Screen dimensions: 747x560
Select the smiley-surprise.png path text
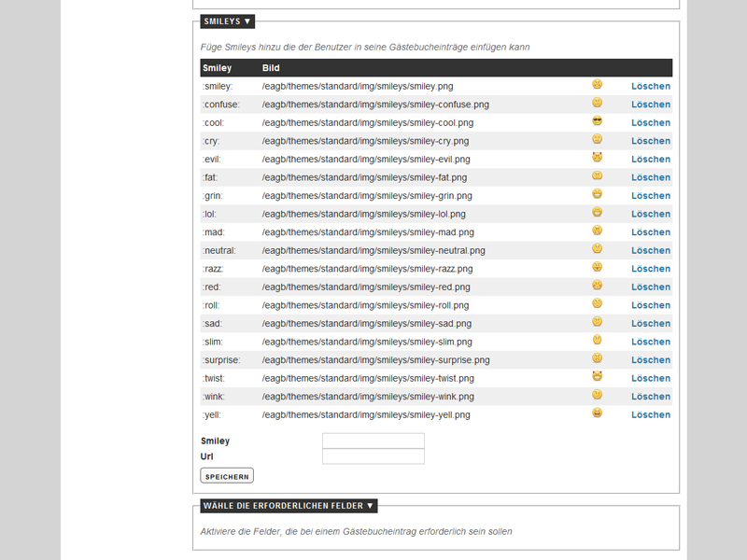point(375,360)
